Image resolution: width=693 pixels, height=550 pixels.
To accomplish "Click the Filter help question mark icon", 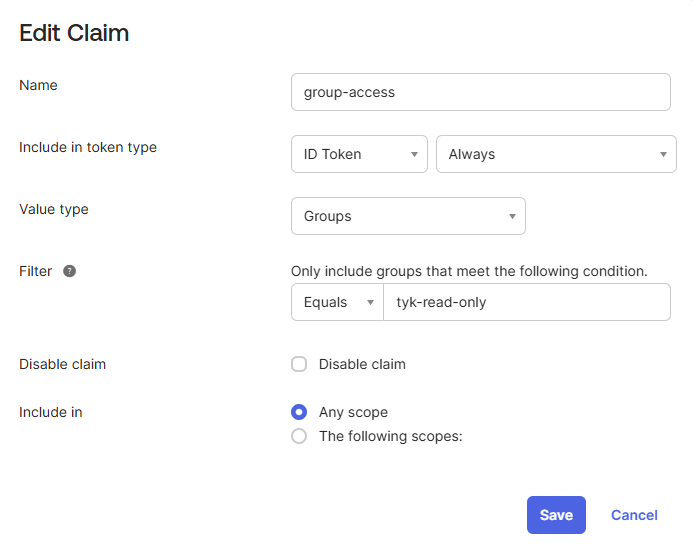I will (x=69, y=271).
